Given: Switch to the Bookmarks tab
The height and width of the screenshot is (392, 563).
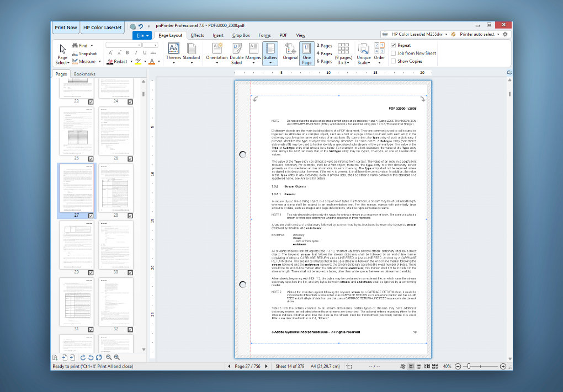Looking at the screenshot, I should click(85, 74).
